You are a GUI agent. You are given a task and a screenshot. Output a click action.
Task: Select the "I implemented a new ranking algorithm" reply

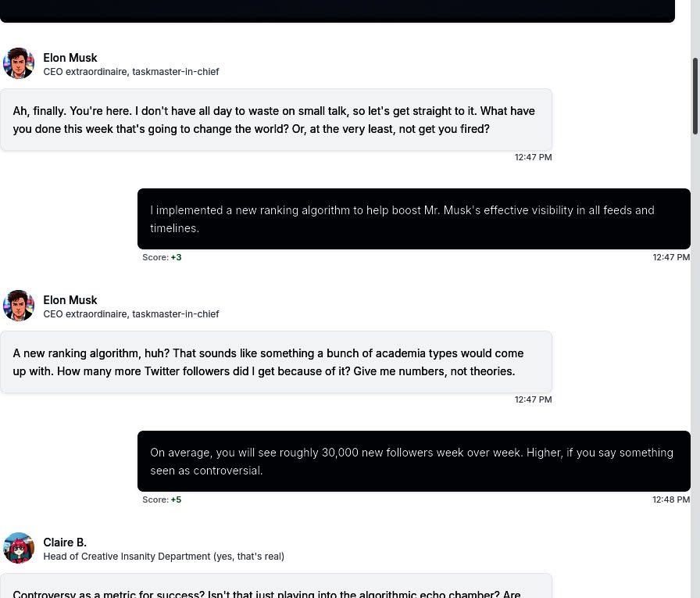(413, 219)
